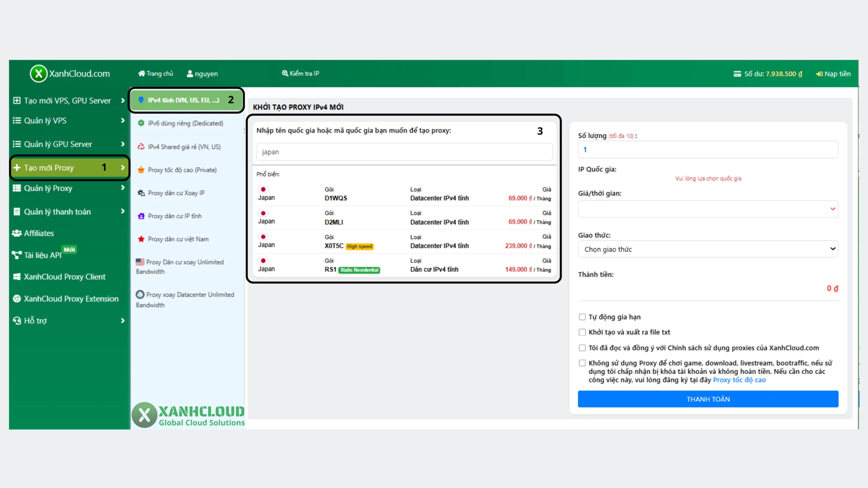Screen dimensions: 868x488
Task: Check Khởi tạo và xuất ra file txt
Action: pos(583,332)
